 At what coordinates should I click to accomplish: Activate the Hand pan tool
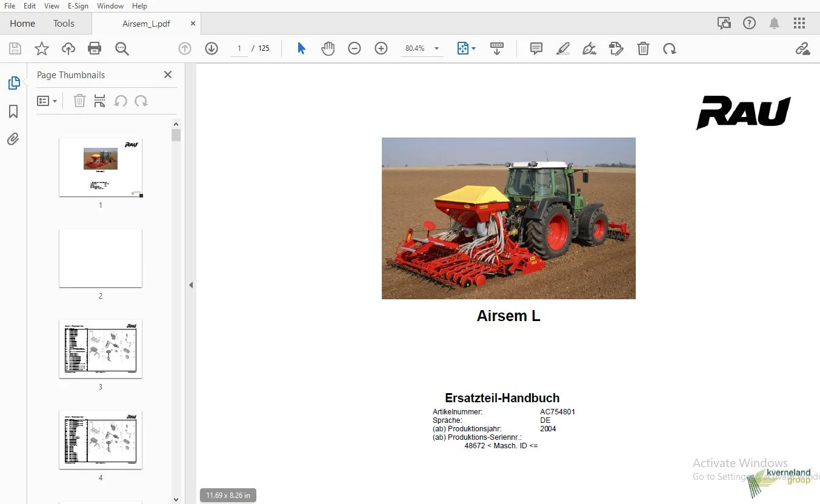tap(328, 48)
